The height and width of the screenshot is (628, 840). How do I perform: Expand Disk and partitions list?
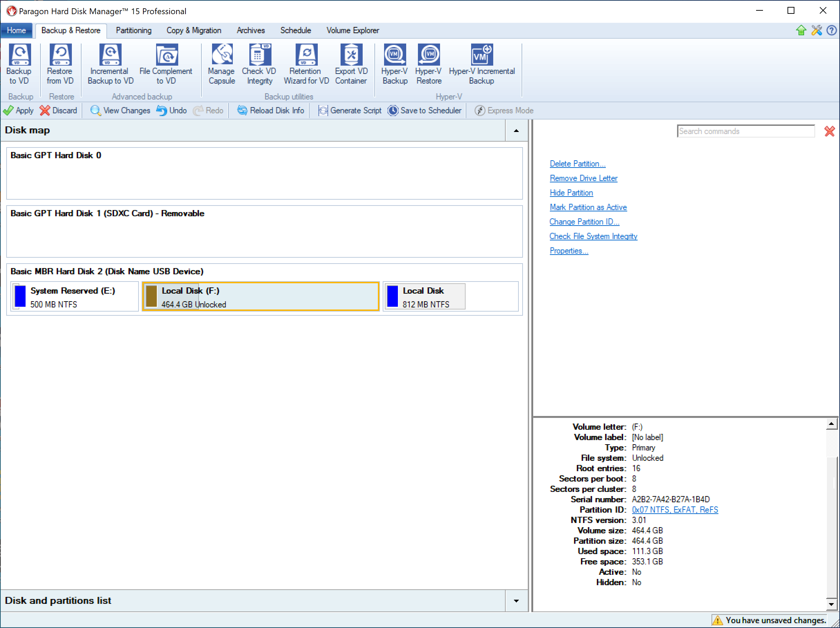pyautogui.click(x=516, y=601)
